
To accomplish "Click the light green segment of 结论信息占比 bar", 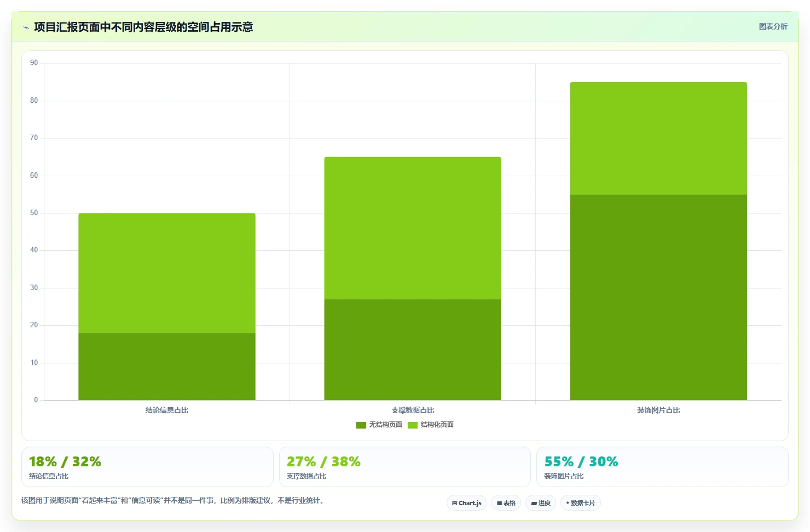I will point(167,273).
